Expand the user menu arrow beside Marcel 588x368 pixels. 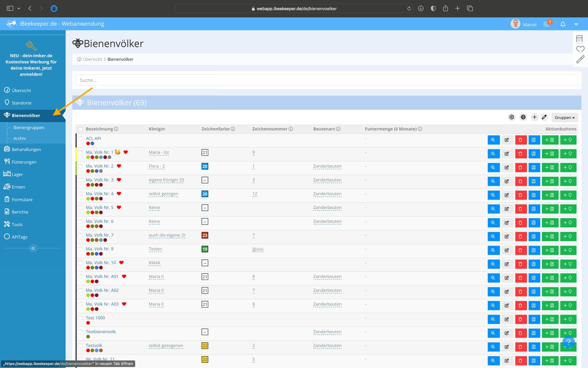point(576,24)
